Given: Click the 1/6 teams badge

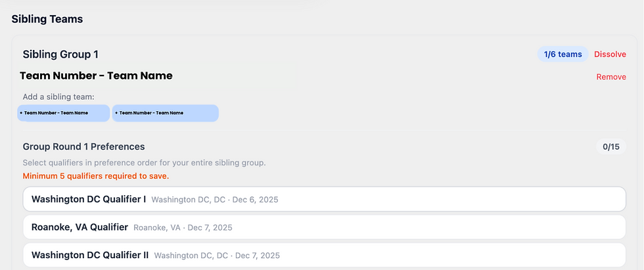Looking at the screenshot, I should [x=563, y=54].
